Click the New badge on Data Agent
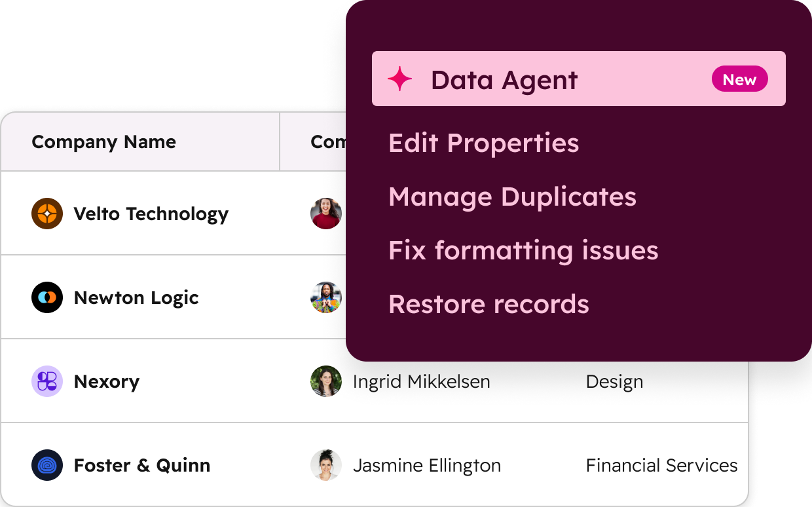The image size is (812, 507). pyautogui.click(x=739, y=79)
